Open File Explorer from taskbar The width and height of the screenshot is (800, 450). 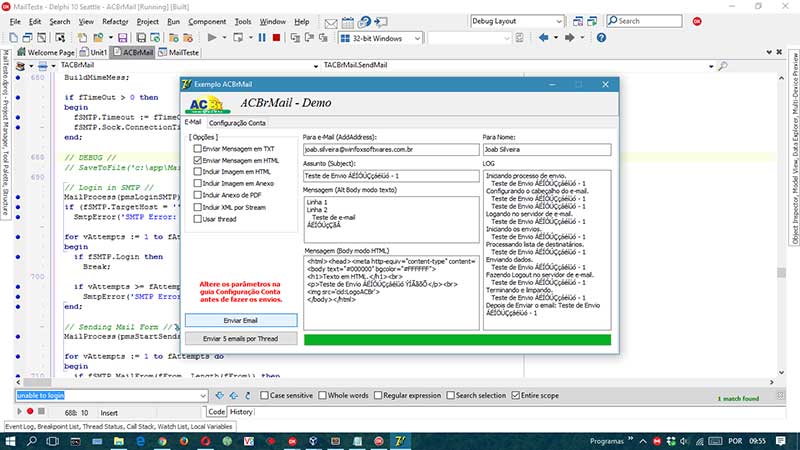click(118, 441)
